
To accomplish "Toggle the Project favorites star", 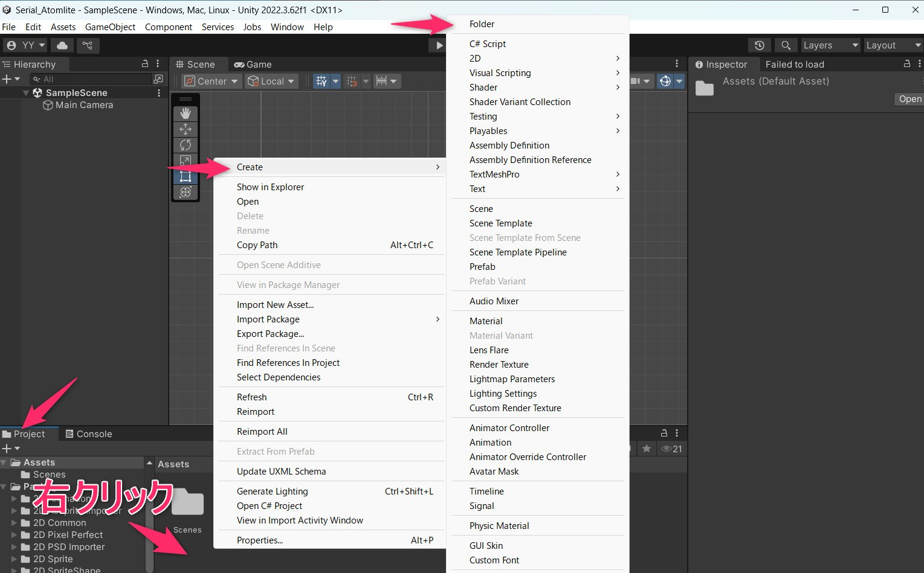I will pos(647,449).
